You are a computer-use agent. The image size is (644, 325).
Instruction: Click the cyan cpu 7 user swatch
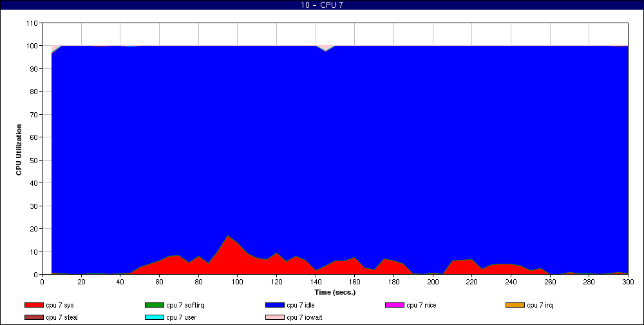coord(154,318)
